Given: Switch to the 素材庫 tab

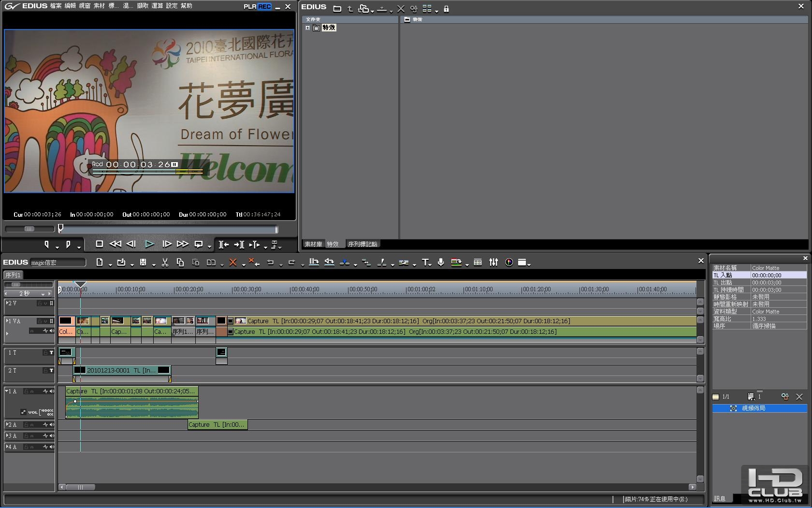Looking at the screenshot, I should pyautogui.click(x=313, y=244).
